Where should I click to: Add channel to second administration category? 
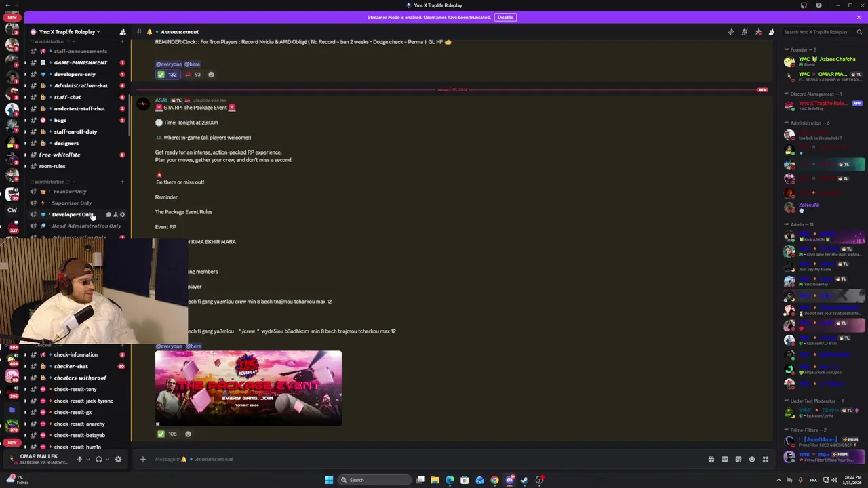pyautogui.click(x=123, y=182)
